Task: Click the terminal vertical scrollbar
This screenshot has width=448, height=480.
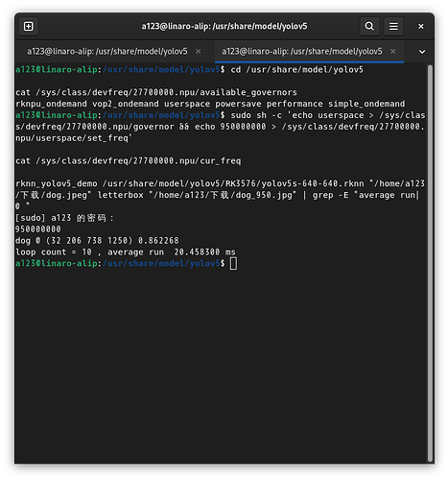Action: coord(430,262)
